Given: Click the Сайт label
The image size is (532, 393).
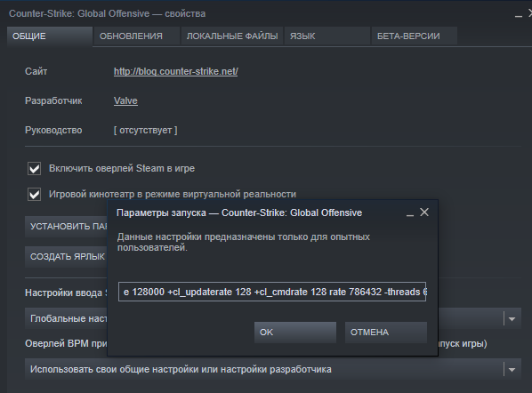Looking at the screenshot, I should coord(36,71).
